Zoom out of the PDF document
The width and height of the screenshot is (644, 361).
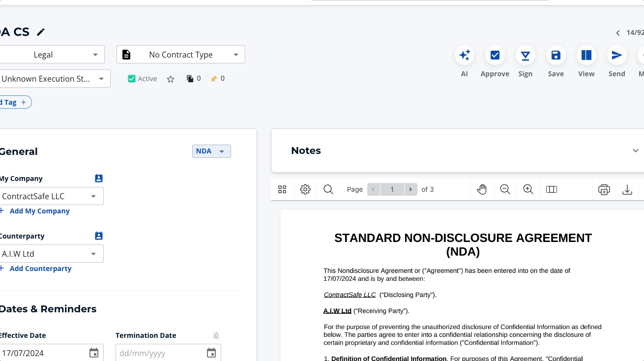click(x=505, y=189)
